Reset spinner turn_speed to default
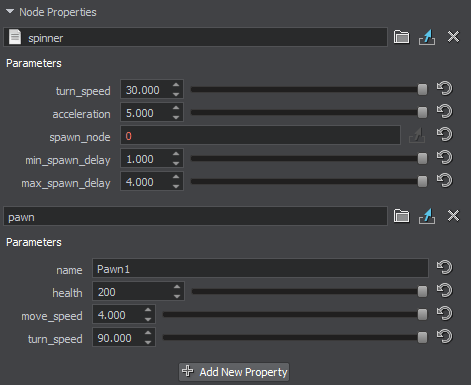The image size is (471, 385). 445,89
